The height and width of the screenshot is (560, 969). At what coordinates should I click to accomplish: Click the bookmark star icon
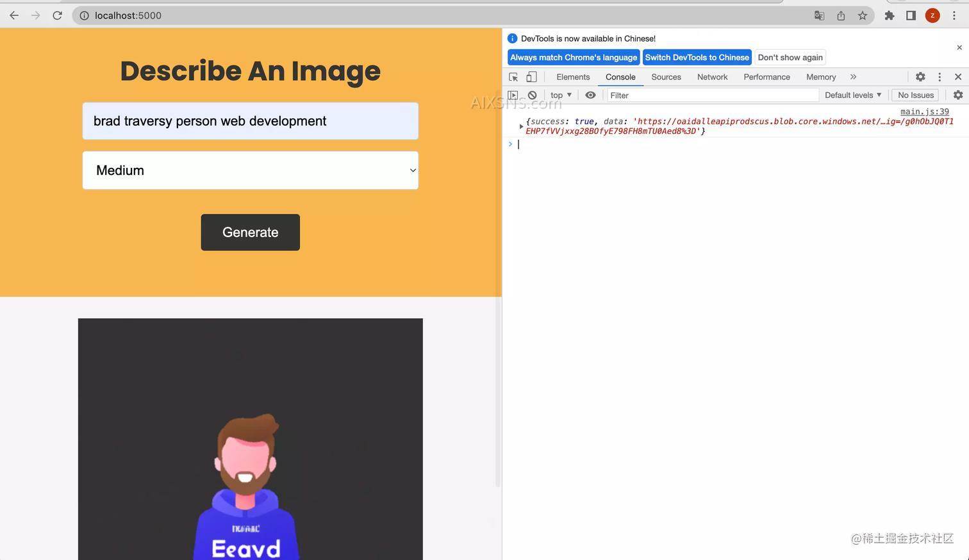(x=863, y=15)
